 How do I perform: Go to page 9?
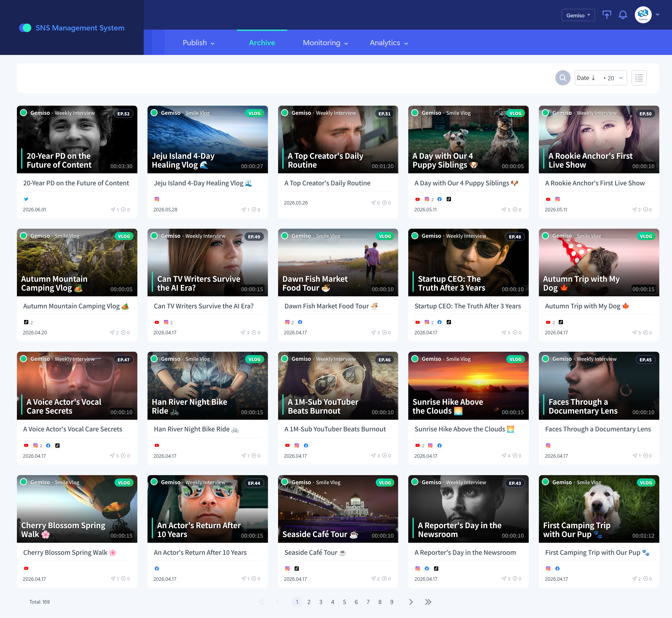tap(392, 602)
